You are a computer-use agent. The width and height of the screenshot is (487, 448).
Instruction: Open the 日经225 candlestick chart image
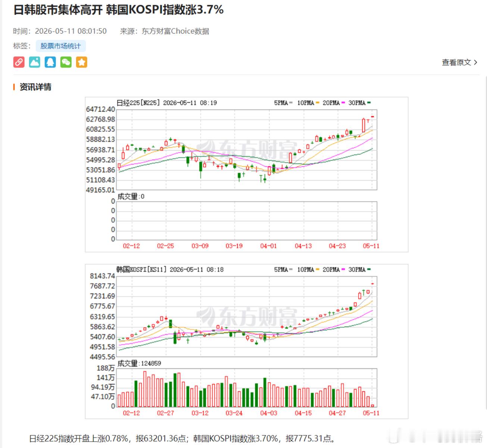coord(247,174)
